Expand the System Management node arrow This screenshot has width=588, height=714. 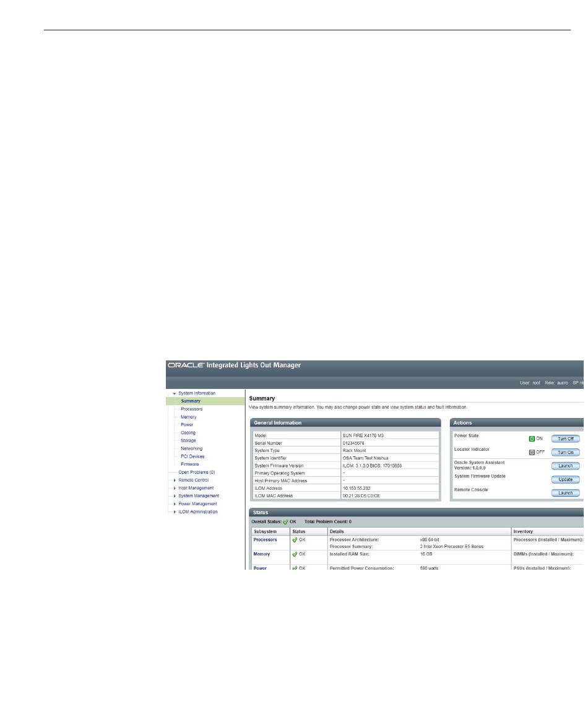pyautogui.click(x=175, y=496)
